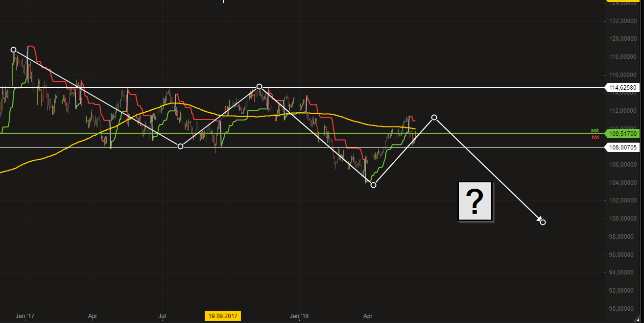Select the trend line handle above Jan '17
Image resolution: width=644 pixels, height=323 pixels.
point(14,50)
